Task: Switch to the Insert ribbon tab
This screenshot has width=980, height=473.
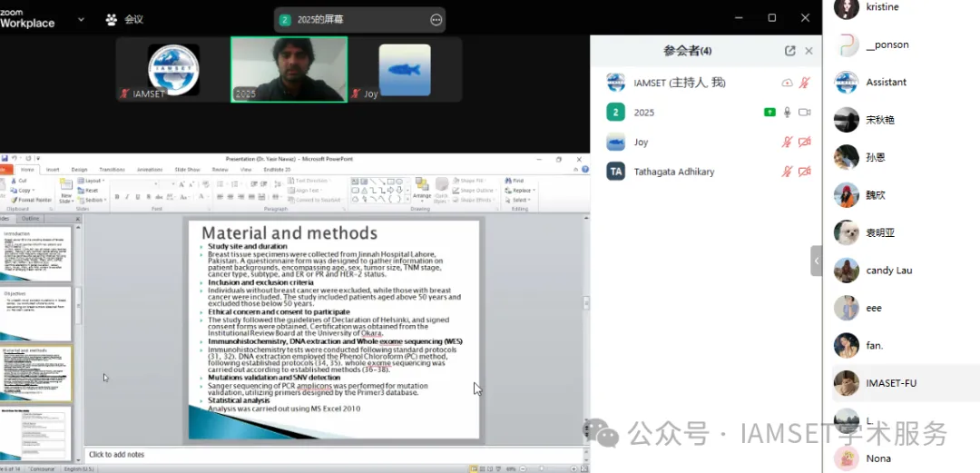Action: 53,169
